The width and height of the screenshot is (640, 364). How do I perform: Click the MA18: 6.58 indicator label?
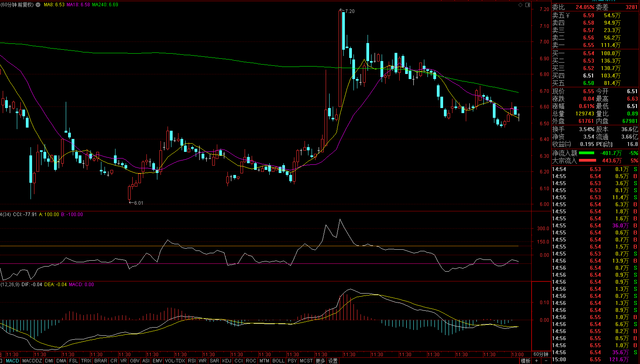pos(78,5)
